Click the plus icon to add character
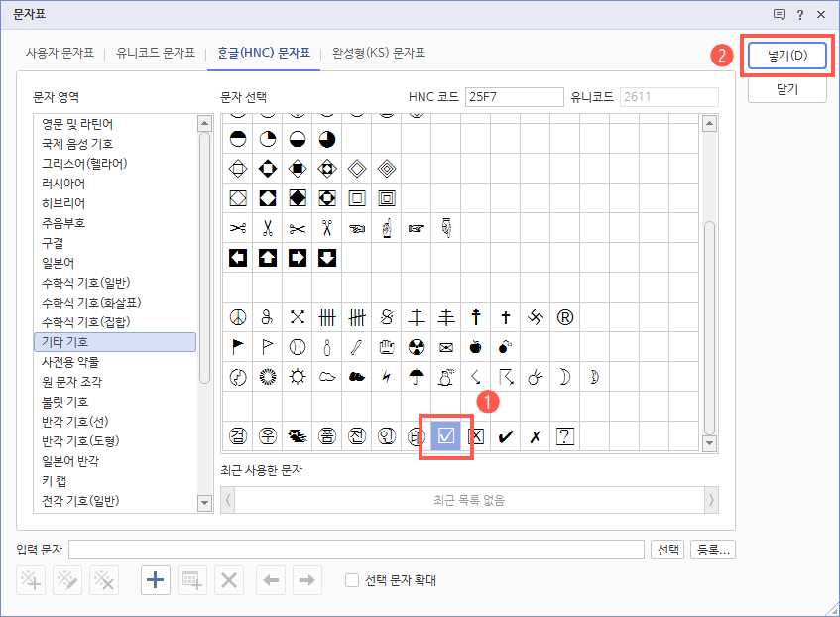Image resolution: width=840 pixels, height=617 pixels. pos(155,580)
